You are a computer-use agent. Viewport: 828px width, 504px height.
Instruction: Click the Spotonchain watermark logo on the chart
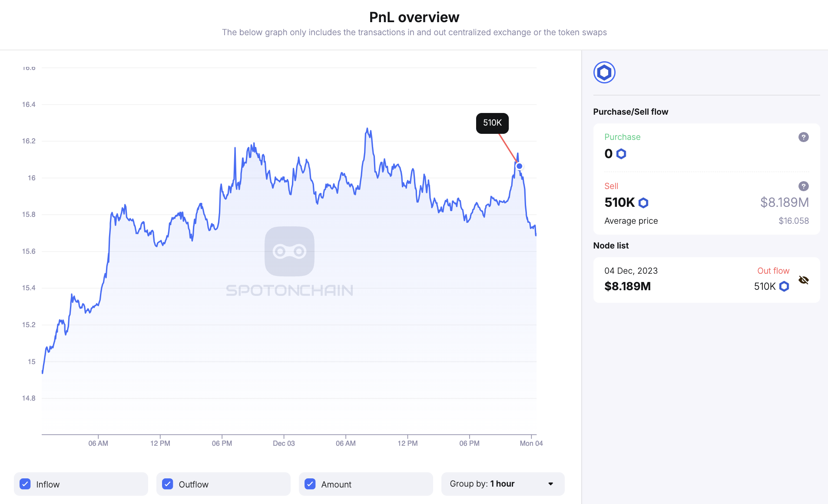coord(290,252)
